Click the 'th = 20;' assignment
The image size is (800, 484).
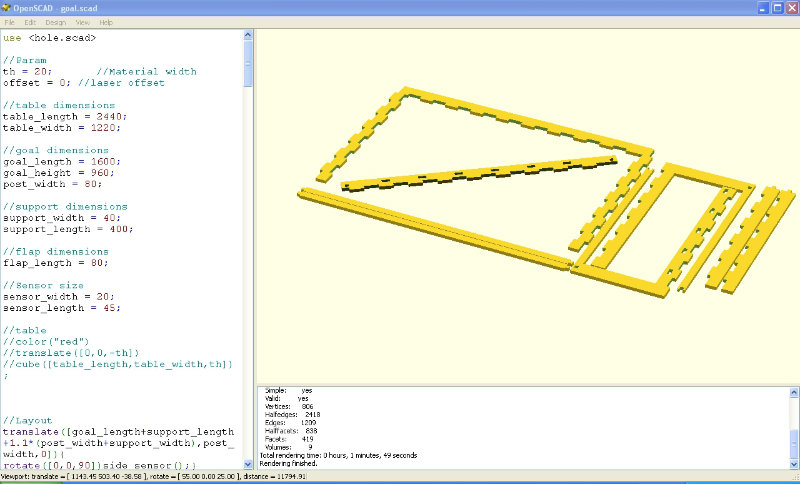pos(27,71)
